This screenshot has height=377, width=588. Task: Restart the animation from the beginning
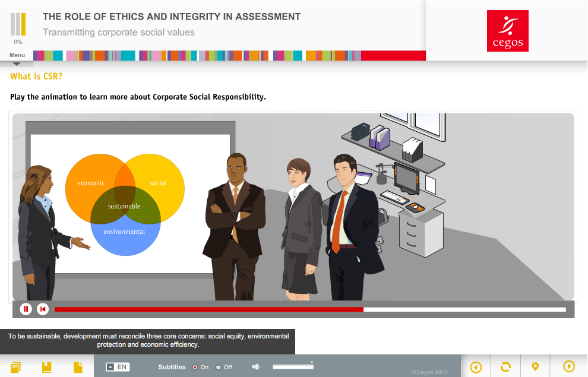(x=43, y=309)
